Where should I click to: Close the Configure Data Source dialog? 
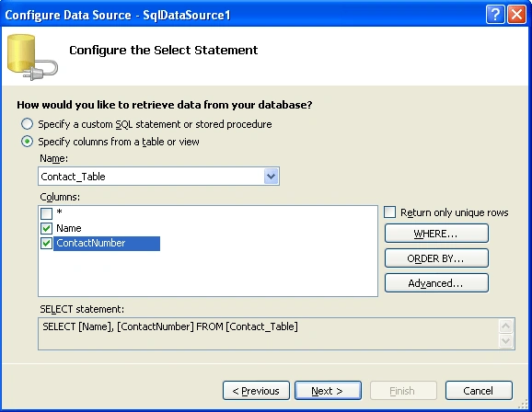click(x=516, y=15)
